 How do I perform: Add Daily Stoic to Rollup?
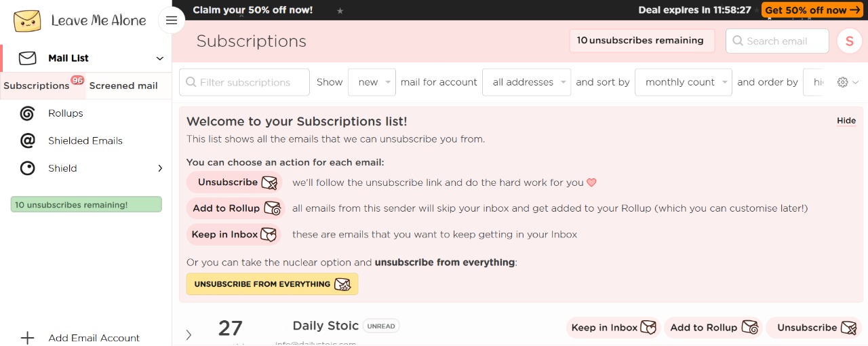(713, 328)
